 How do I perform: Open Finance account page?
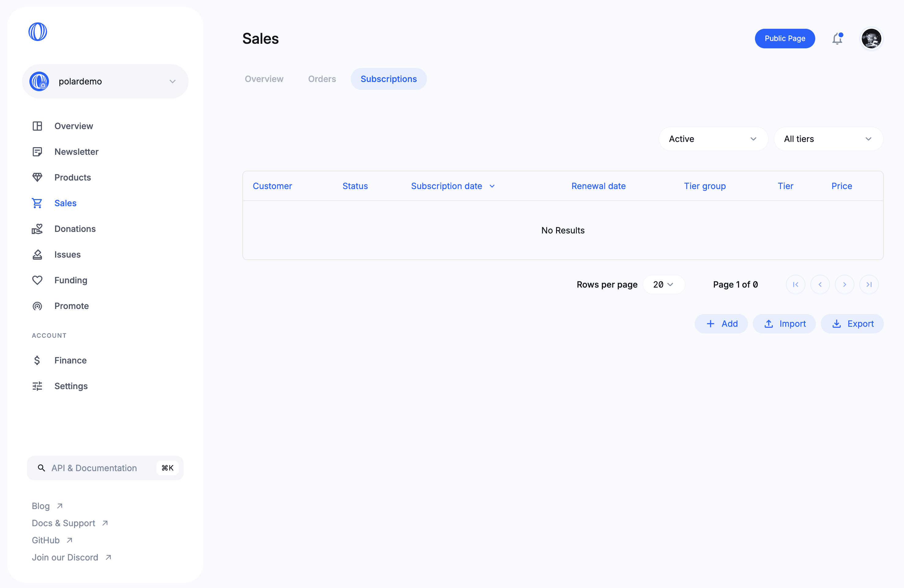point(70,360)
